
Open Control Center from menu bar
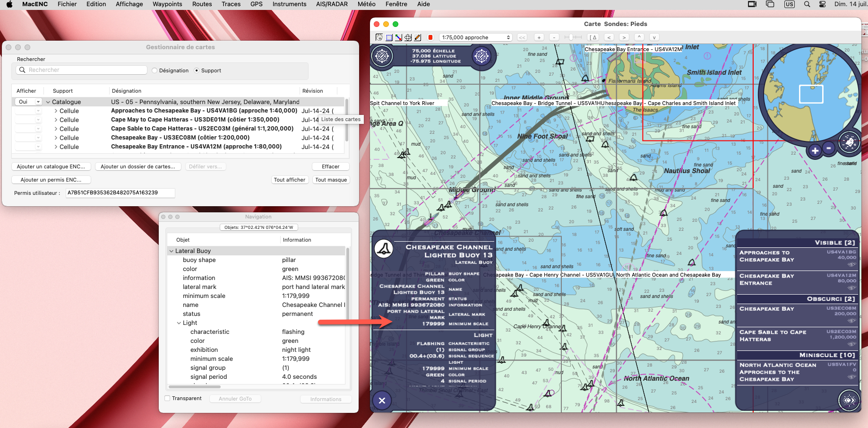pos(822,4)
